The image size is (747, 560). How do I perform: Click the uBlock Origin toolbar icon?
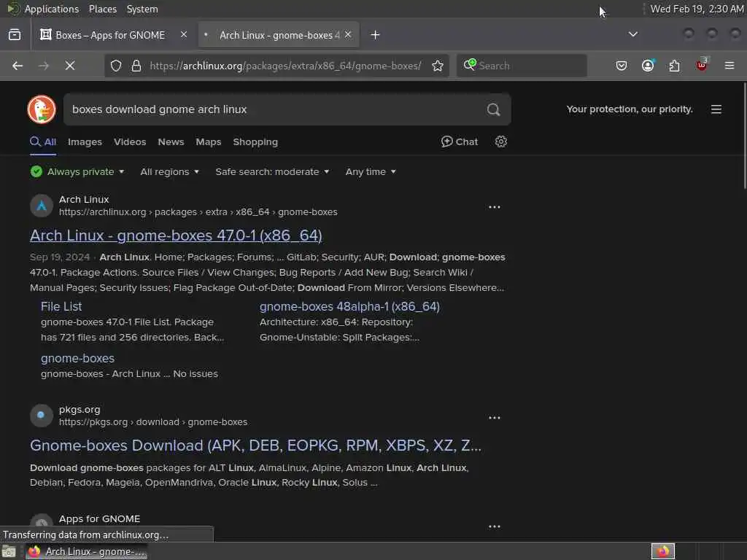click(702, 65)
